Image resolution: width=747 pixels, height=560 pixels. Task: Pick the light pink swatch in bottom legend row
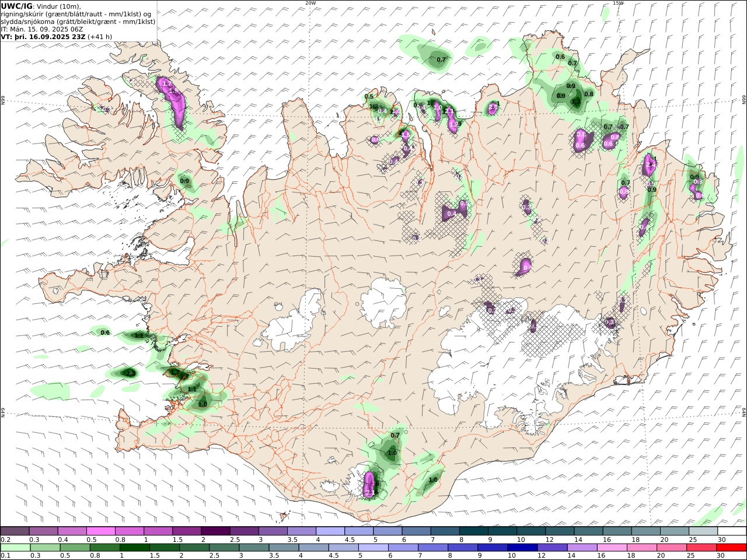[x=612, y=548]
